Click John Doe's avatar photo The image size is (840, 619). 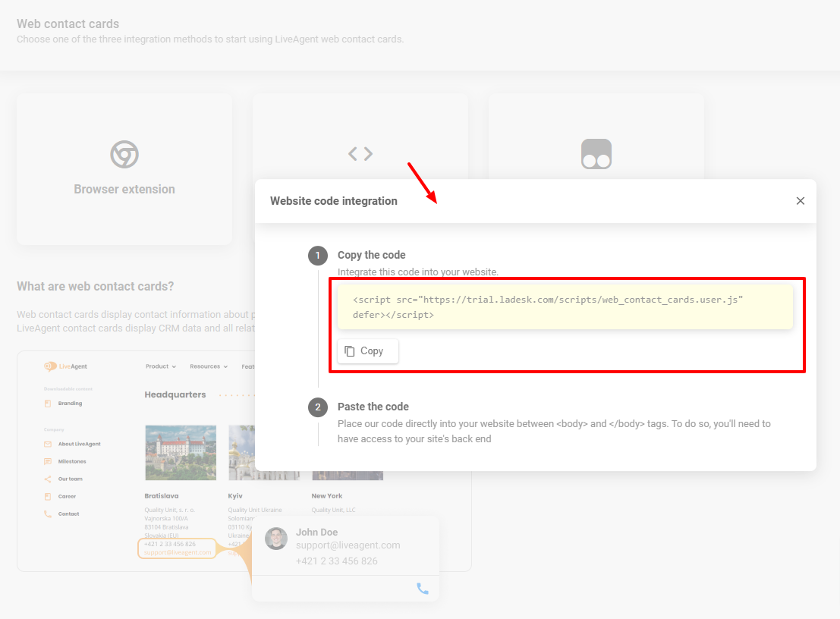coord(276,539)
